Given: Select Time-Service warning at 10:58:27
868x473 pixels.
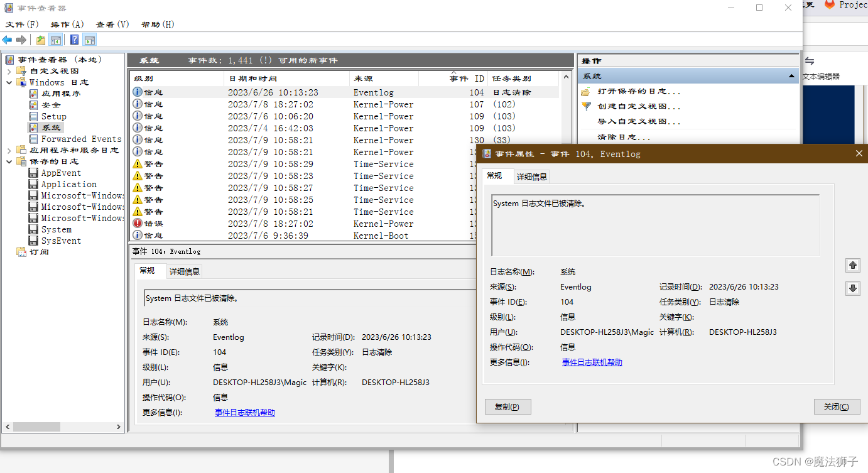Looking at the screenshot, I should tap(304, 188).
